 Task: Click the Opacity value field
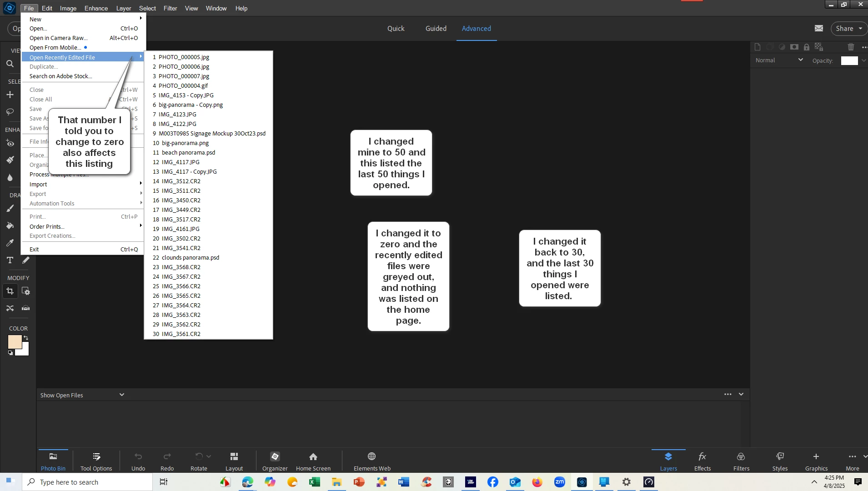pyautogui.click(x=849, y=60)
